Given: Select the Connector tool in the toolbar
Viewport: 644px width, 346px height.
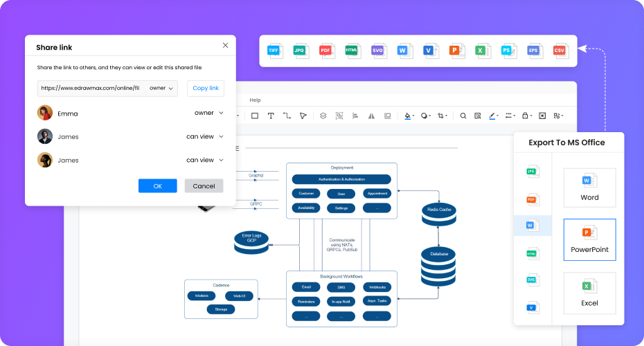Looking at the screenshot, I should pyautogui.click(x=287, y=116).
